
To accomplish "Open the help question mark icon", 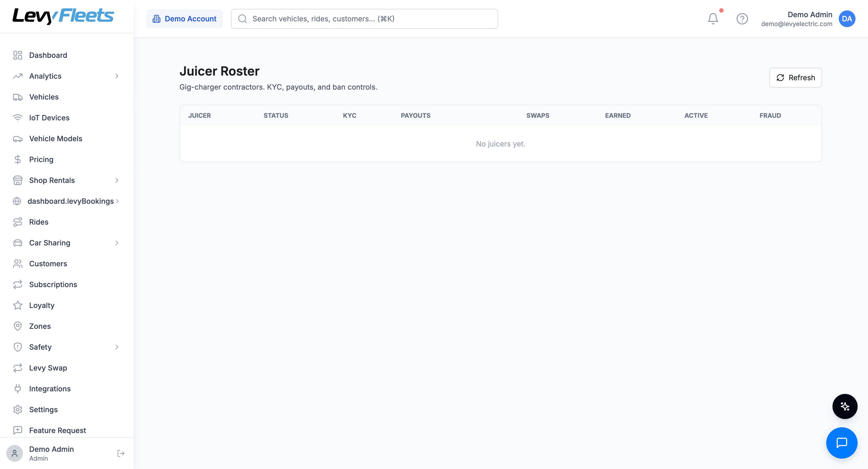I will (742, 19).
